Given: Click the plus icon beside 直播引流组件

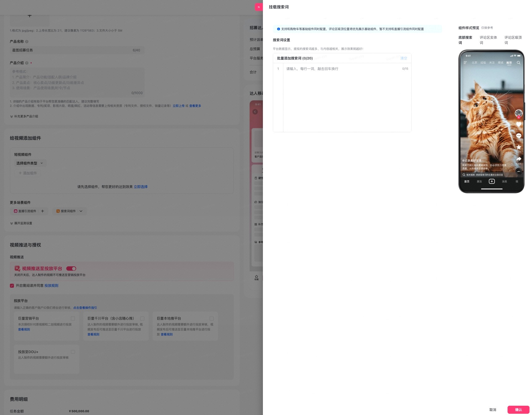Looking at the screenshot, I should [x=42, y=211].
